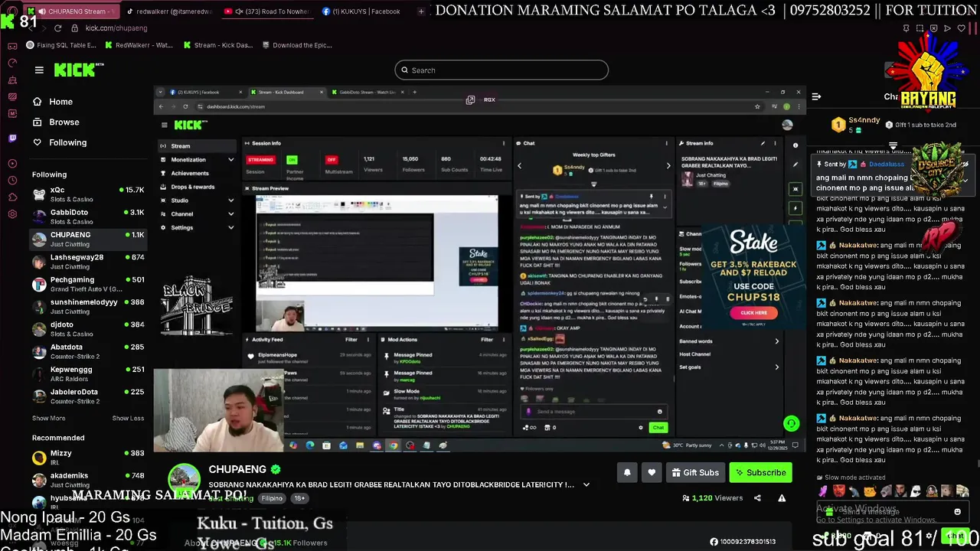The height and width of the screenshot is (551, 980).
Task: Click the heart follow button
Action: coord(652,473)
